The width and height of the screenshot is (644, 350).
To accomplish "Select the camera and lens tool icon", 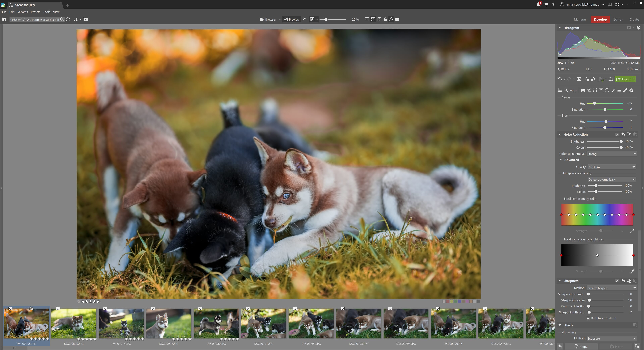I will (583, 90).
